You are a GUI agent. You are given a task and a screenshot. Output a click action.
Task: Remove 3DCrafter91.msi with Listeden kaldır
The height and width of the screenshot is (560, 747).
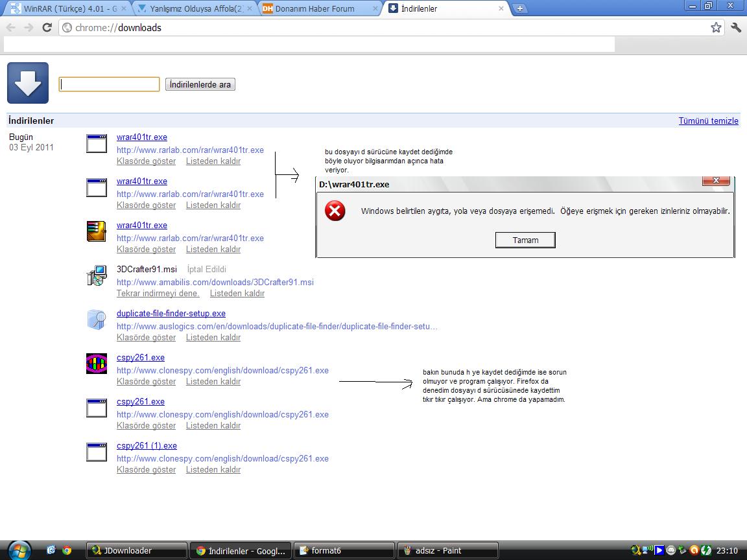pyautogui.click(x=237, y=294)
